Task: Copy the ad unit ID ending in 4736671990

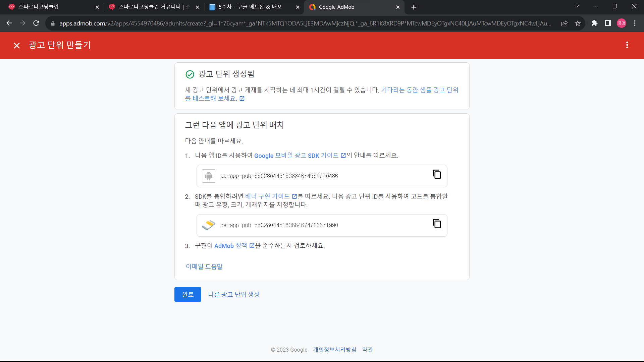Action: pos(437,224)
